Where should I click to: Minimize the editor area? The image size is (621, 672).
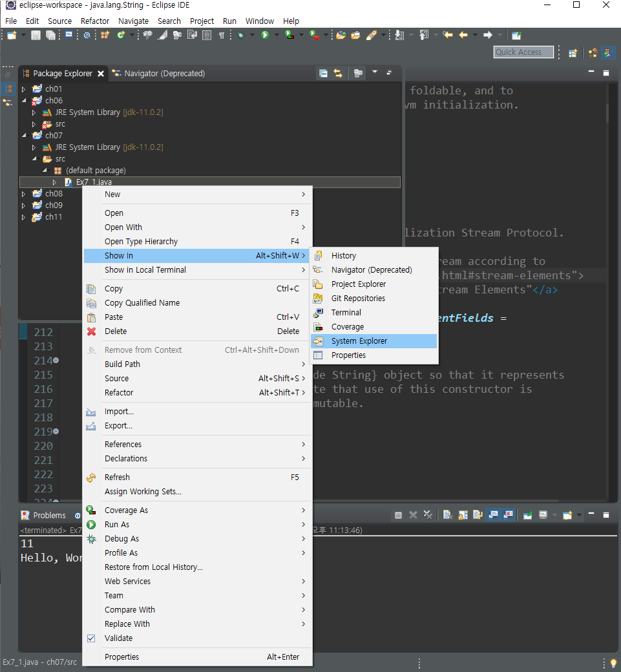591,72
